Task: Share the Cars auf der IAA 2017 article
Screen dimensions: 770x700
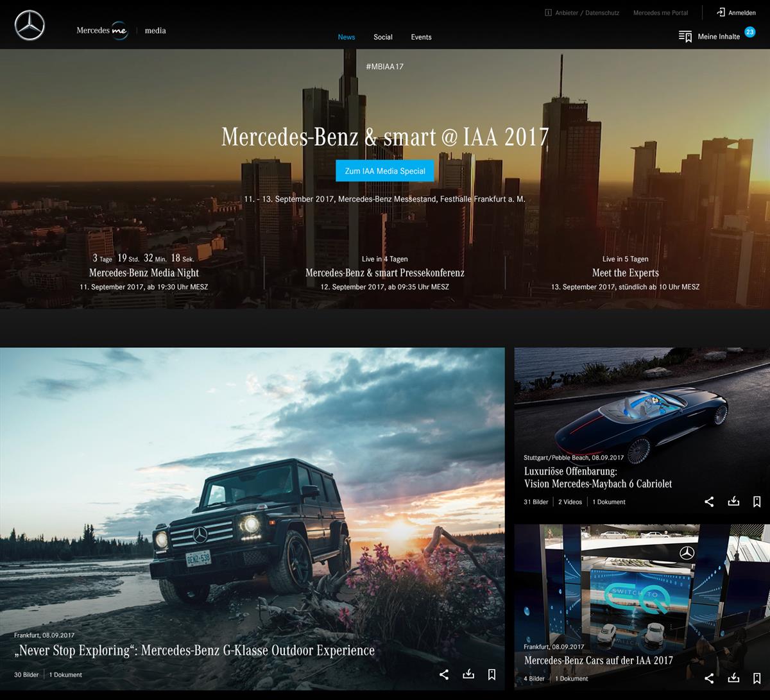Action: tap(709, 678)
